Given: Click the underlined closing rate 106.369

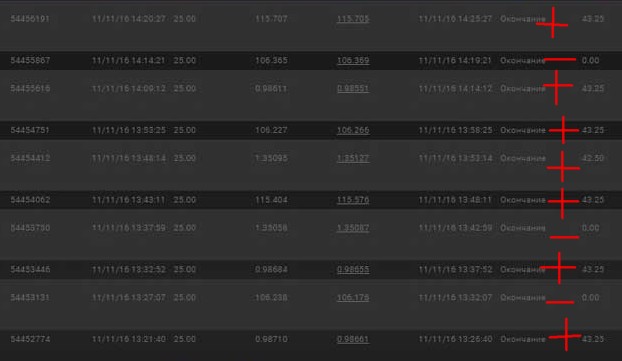Looking at the screenshot, I should [x=353, y=61].
